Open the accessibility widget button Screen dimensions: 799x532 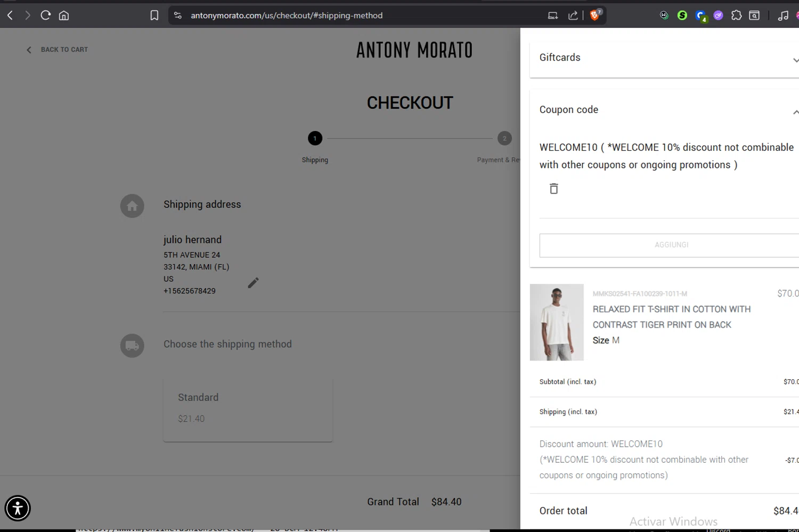18,508
